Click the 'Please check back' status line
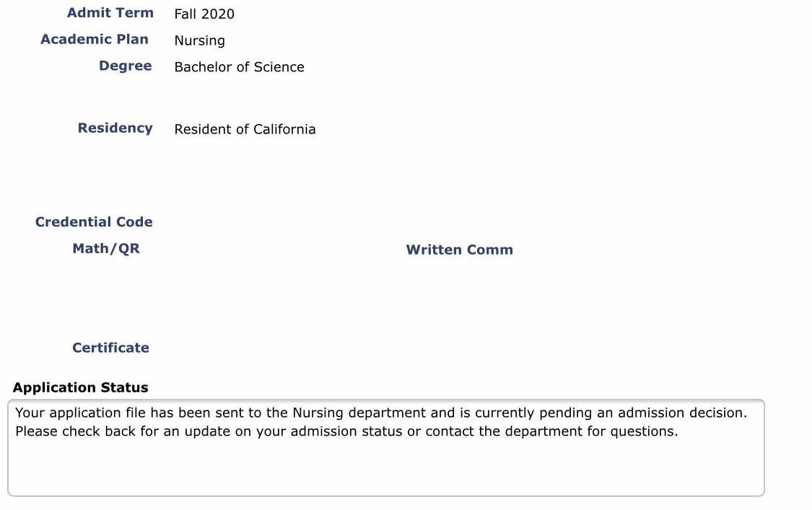The width and height of the screenshot is (812, 510). (346, 431)
